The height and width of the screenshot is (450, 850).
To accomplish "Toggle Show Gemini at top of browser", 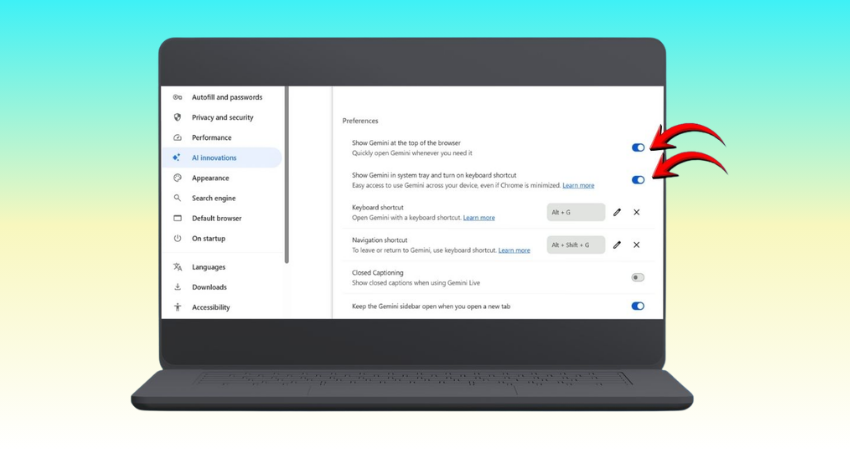I will click(638, 147).
